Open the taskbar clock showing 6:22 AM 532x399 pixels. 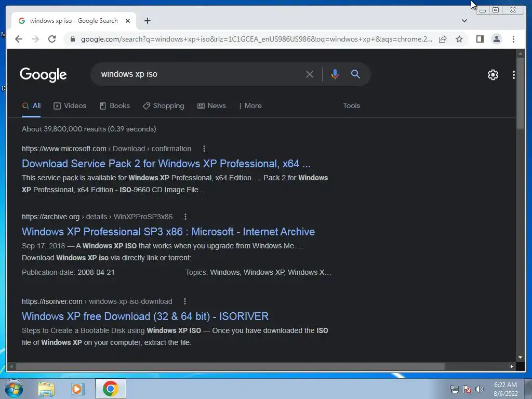pyautogui.click(x=506, y=389)
